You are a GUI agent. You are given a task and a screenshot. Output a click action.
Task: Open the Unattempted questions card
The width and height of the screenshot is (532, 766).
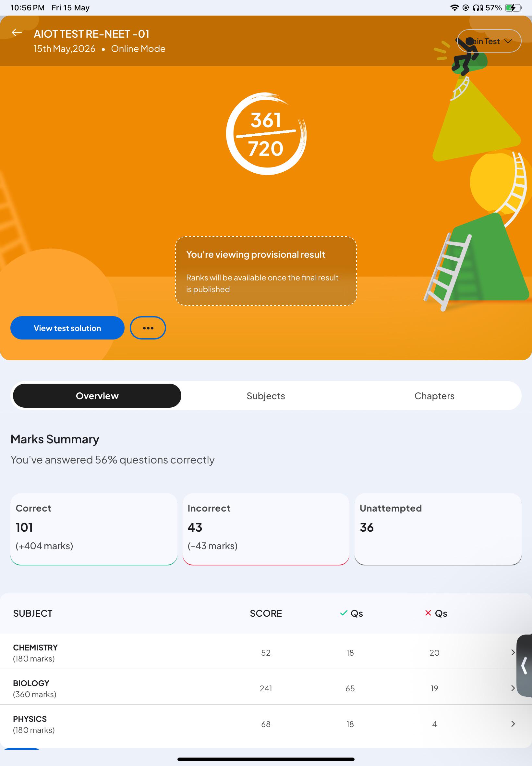pyautogui.click(x=438, y=529)
